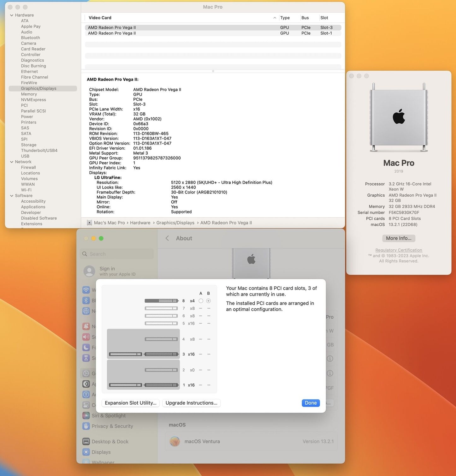Select pool A for slot 8
Viewport: 456px width, 476px height.
pos(201,301)
